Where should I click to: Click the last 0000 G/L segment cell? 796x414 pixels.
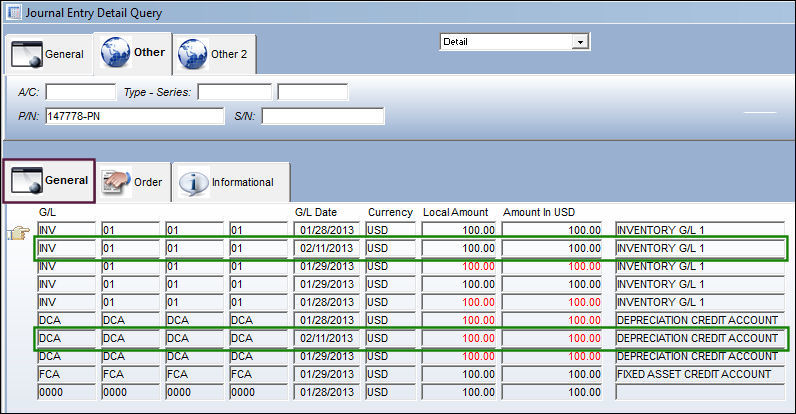point(258,392)
